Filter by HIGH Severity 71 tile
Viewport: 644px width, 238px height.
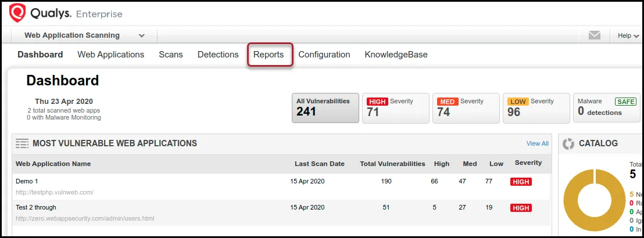click(x=396, y=108)
